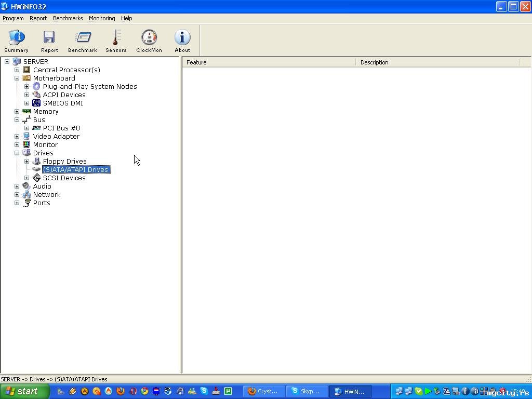The width and height of the screenshot is (532, 399).
Task: Open the Benchmarks menu
Action: click(x=68, y=18)
